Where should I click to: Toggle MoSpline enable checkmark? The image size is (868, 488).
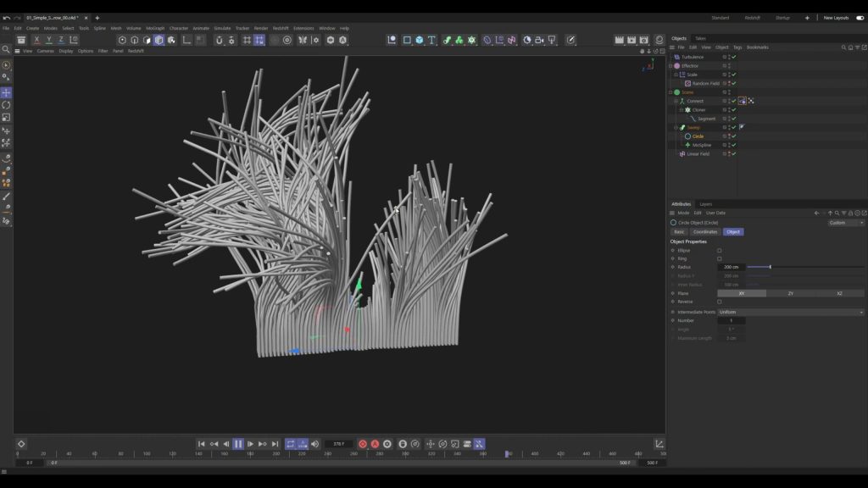pyautogui.click(x=734, y=145)
